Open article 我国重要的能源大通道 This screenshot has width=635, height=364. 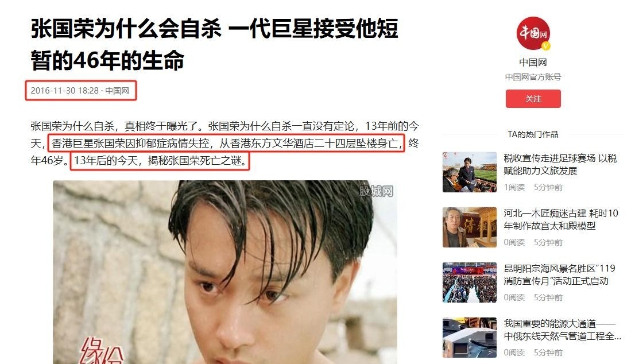pyautogui.click(x=563, y=330)
